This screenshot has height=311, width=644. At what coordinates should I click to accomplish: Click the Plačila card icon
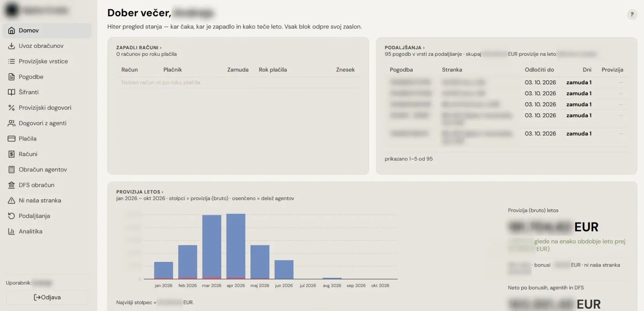pyautogui.click(x=11, y=139)
